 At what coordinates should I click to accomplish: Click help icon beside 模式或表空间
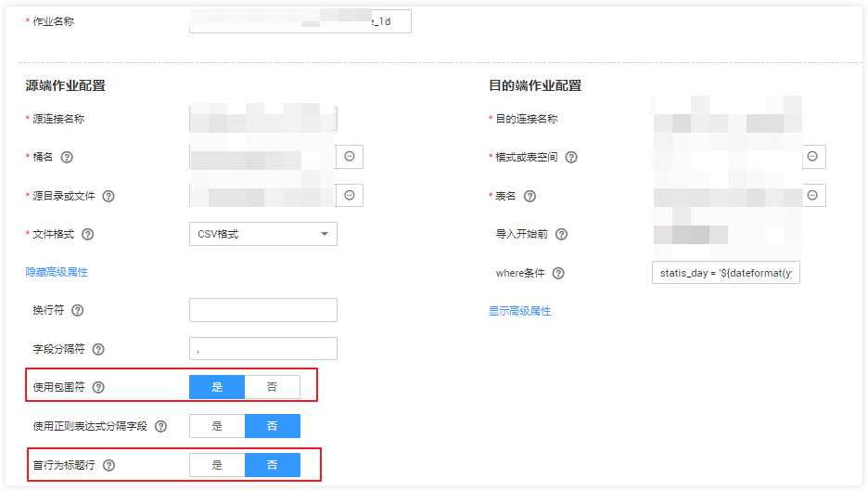(571, 158)
